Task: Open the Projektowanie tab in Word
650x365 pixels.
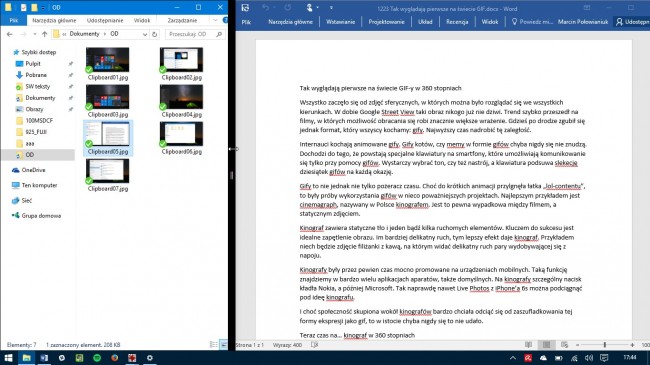Action: pyautogui.click(x=386, y=22)
